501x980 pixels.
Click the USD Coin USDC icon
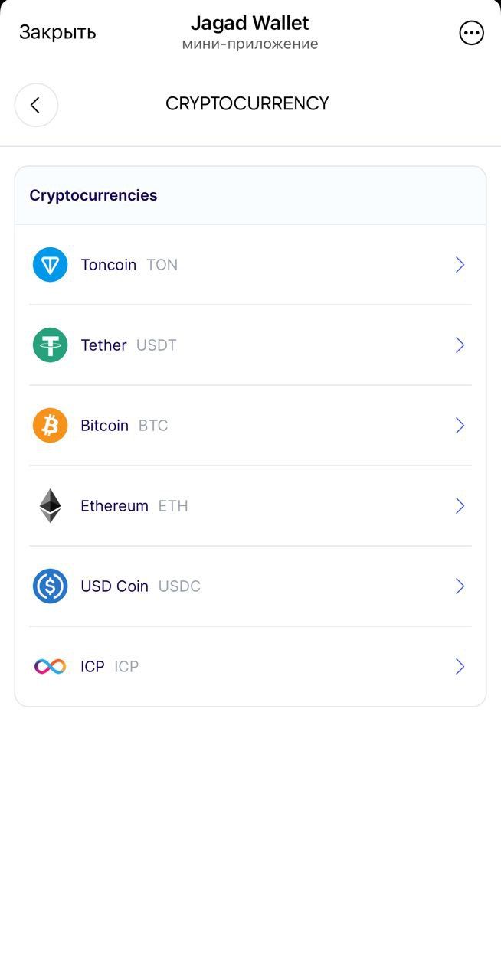(49, 586)
